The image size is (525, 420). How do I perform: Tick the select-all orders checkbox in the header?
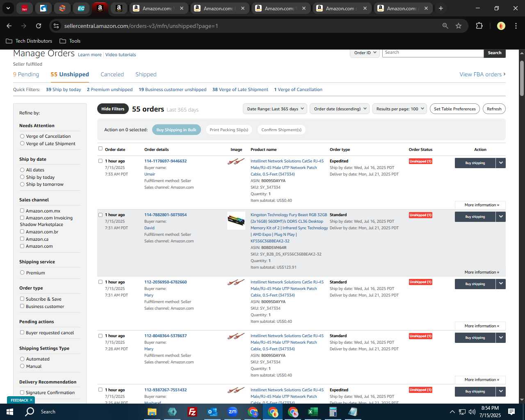(100, 148)
